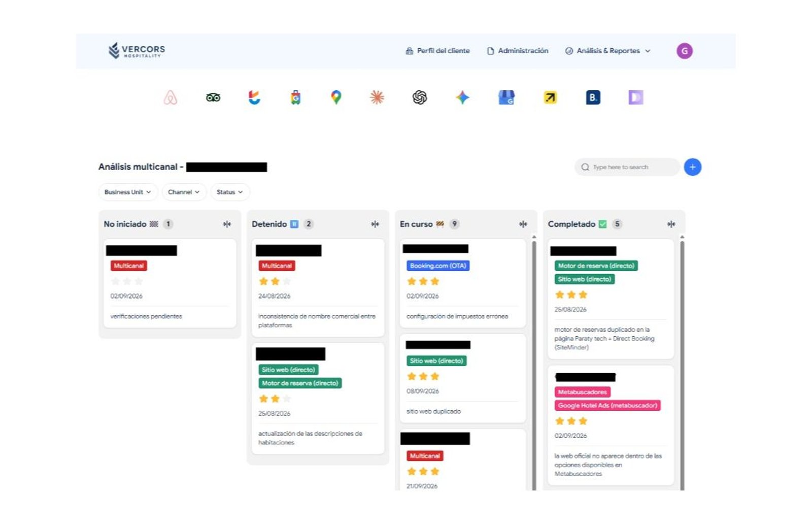Open card about actualización de las descripciones
The image size is (812, 524).
[x=318, y=399]
